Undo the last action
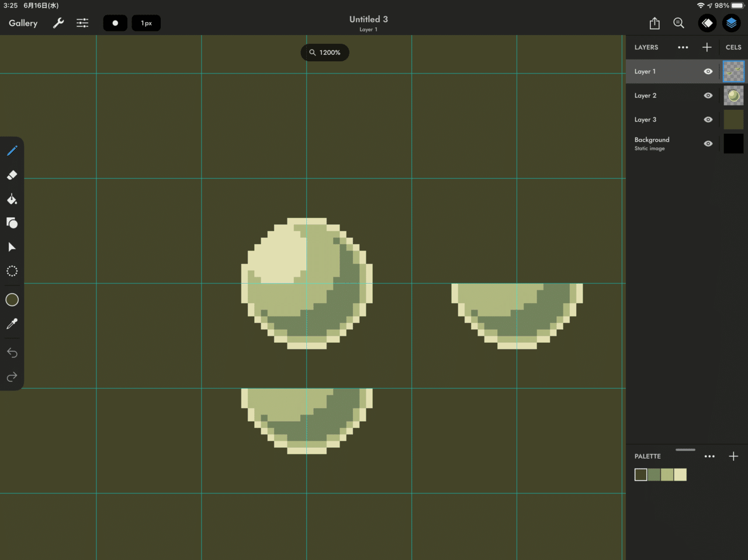This screenshot has height=560, width=748. [x=12, y=353]
